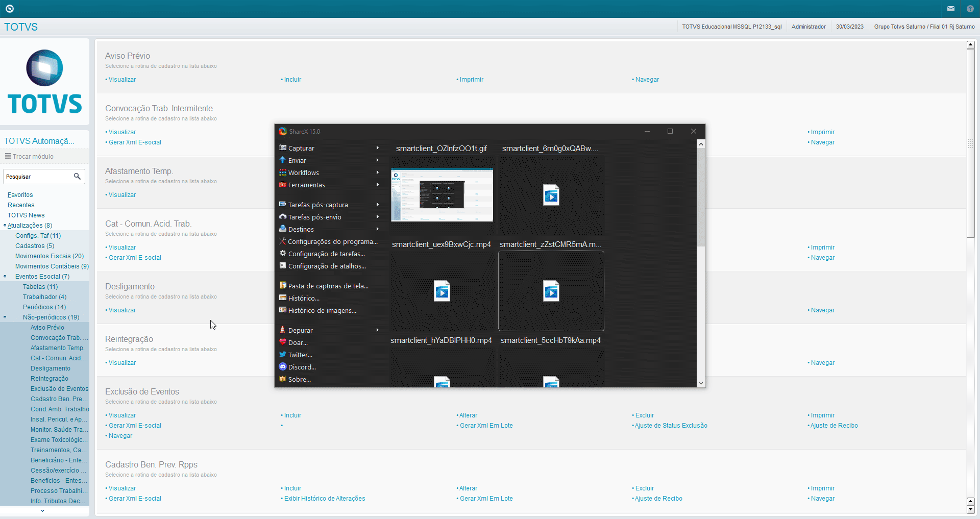Screen dimensions: 980x519
Task: Click the Ferramentas toolbox icon
Action: pos(282,184)
